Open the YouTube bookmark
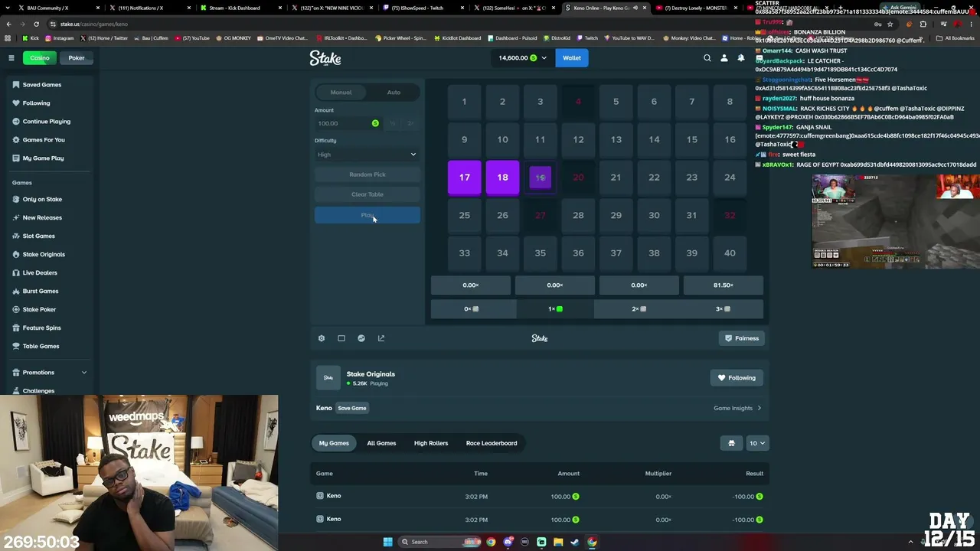 coord(192,38)
